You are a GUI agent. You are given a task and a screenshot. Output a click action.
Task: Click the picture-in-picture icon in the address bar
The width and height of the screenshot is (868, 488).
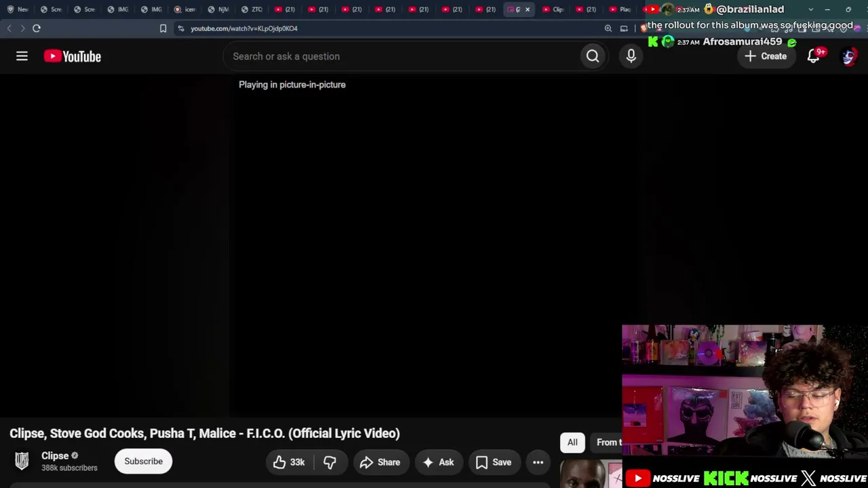point(624,28)
